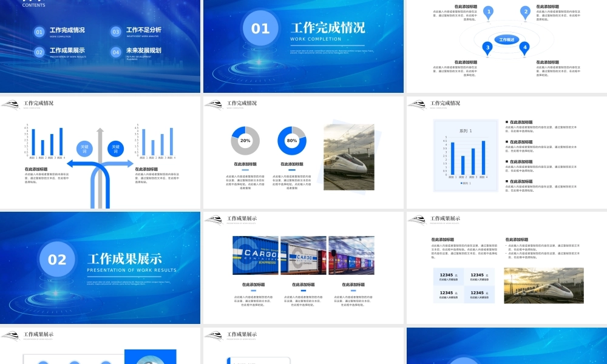
Task: Click the train logo on arrows chart slide
Action: pyautogui.click(x=10, y=104)
